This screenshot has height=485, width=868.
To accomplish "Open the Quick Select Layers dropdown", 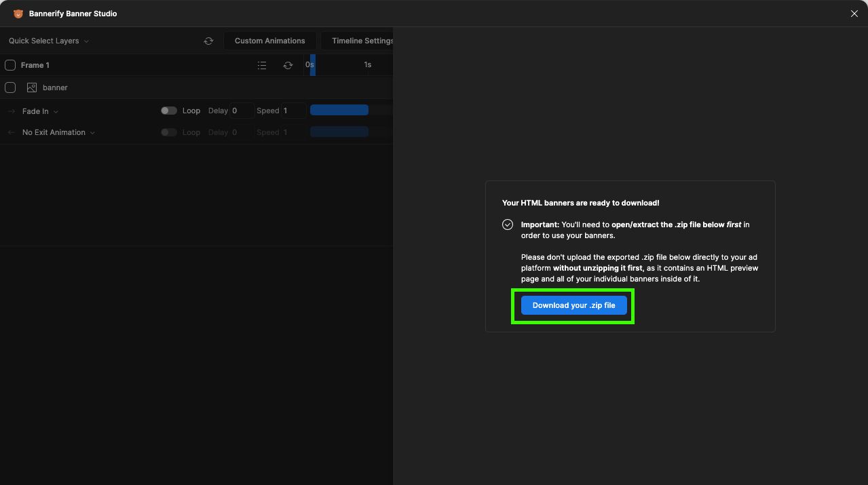I will (x=49, y=41).
